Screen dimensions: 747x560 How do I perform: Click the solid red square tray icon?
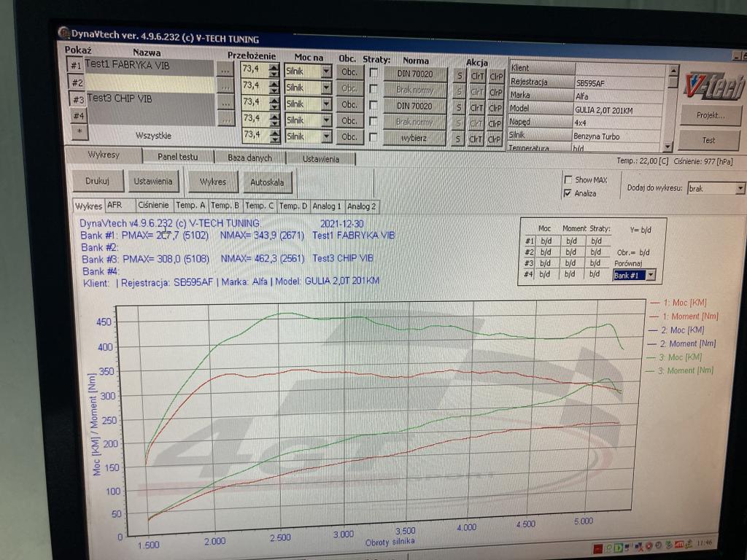[598, 549]
